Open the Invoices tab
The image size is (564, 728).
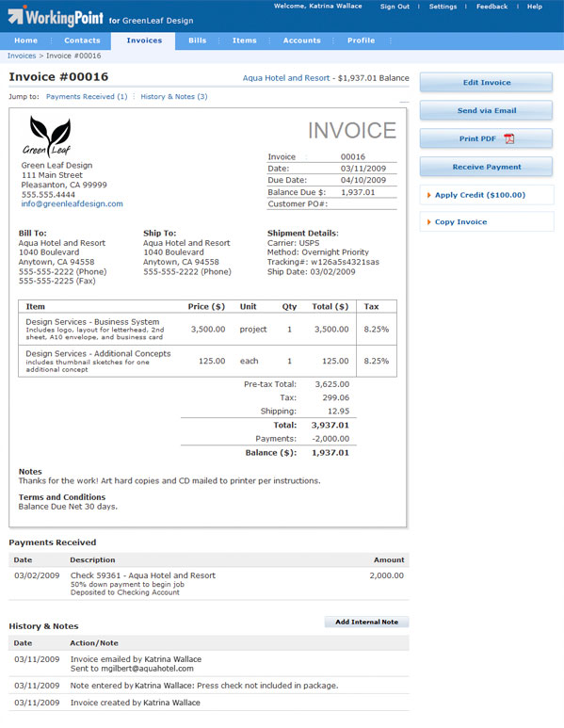144,40
